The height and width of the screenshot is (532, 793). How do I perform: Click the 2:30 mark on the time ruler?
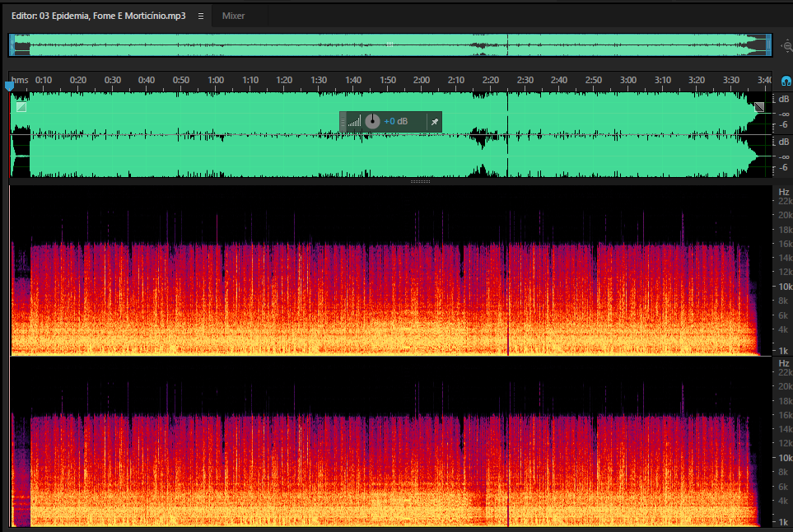point(525,80)
